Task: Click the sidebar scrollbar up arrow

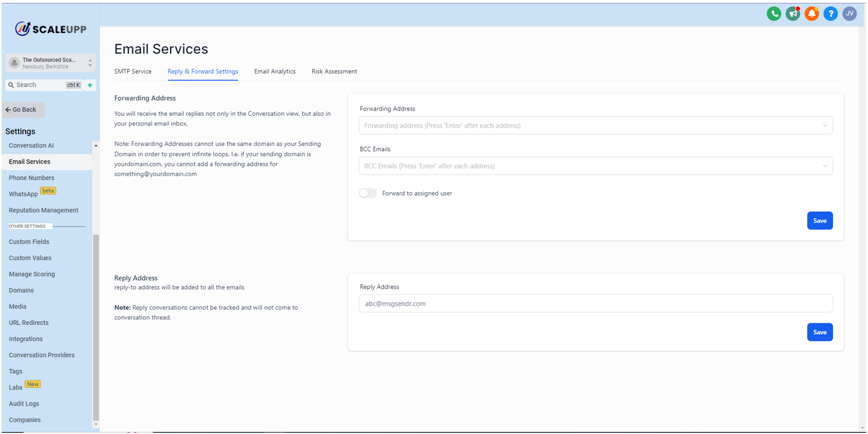Action: click(x=96, y=146)
